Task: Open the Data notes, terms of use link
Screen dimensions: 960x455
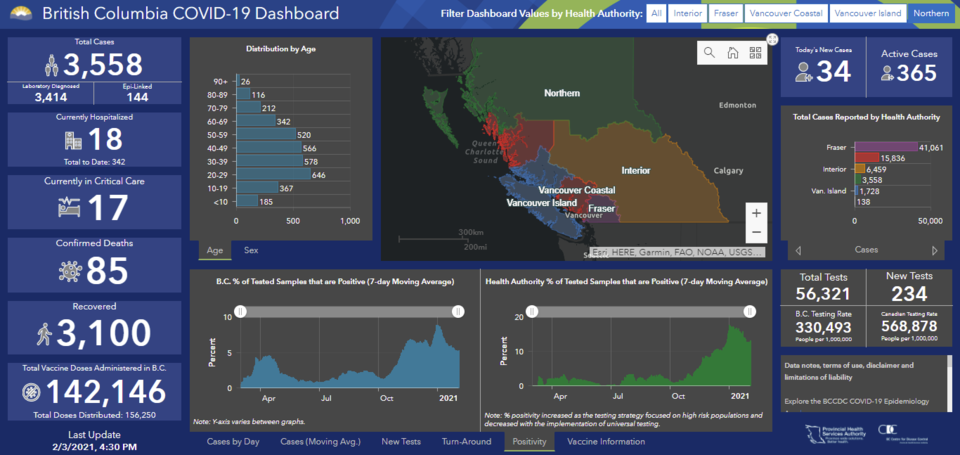Action: 849,371
